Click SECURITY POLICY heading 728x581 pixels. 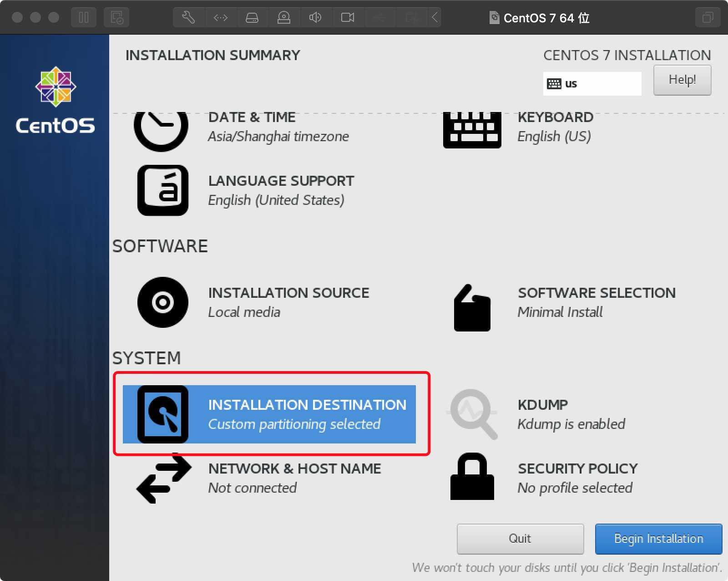(578, 469)
